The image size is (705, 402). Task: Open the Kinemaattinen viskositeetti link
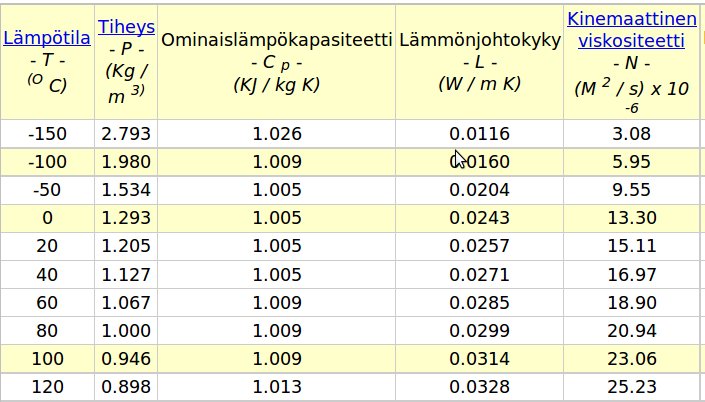pyautogui.click(x=631, y=29)
